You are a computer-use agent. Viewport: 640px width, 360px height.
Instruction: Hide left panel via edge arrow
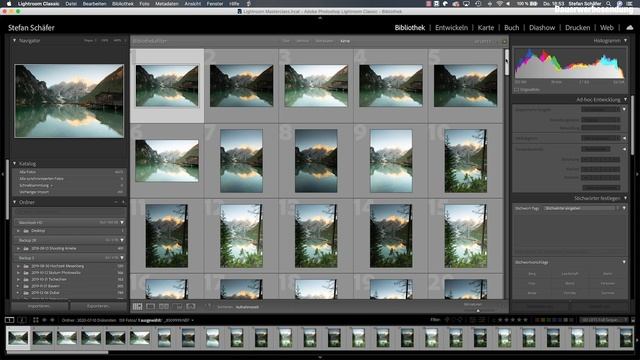tap(2, 174)
